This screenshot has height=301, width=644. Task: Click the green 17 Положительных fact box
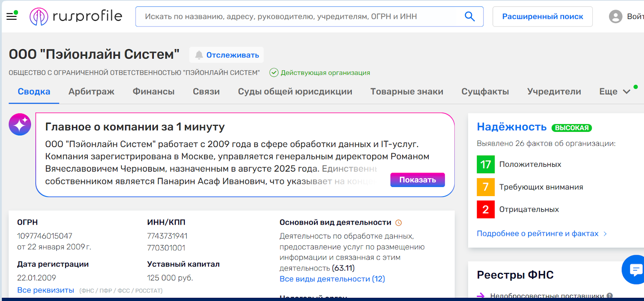[x=485, y=164]
